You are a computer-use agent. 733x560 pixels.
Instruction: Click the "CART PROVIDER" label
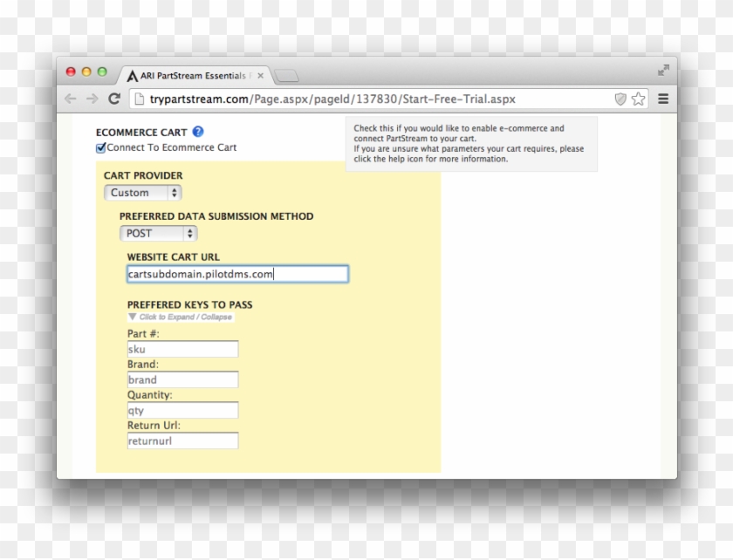(x=143, y=175)
